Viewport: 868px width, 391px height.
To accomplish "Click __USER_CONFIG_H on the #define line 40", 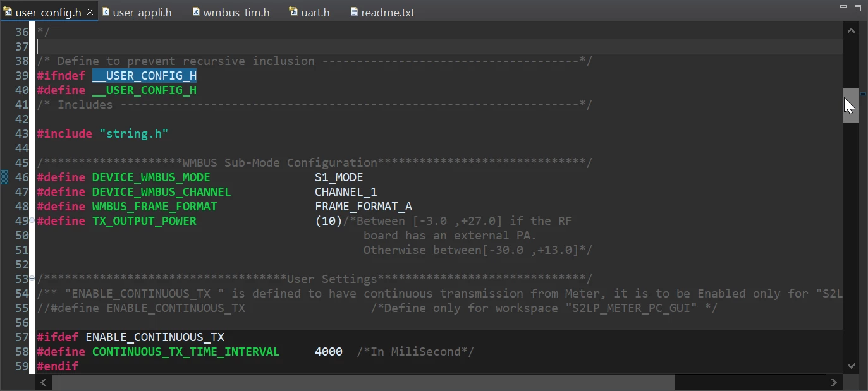I will pos(144,90).
